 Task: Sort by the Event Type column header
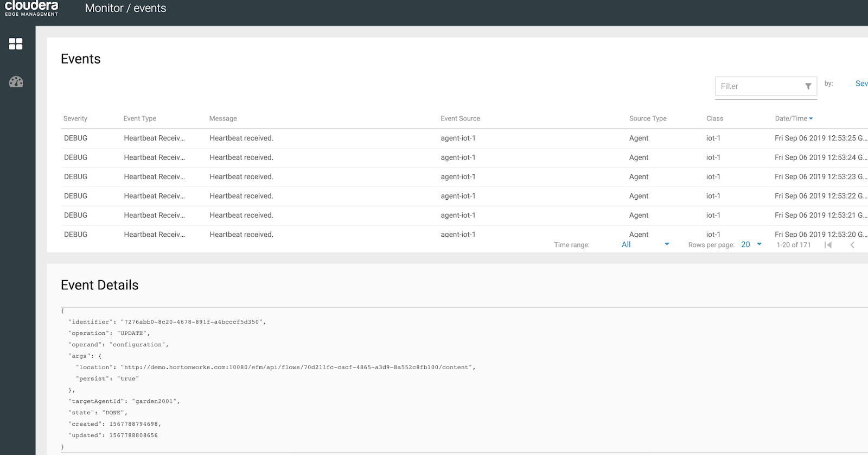click(139, 118)
